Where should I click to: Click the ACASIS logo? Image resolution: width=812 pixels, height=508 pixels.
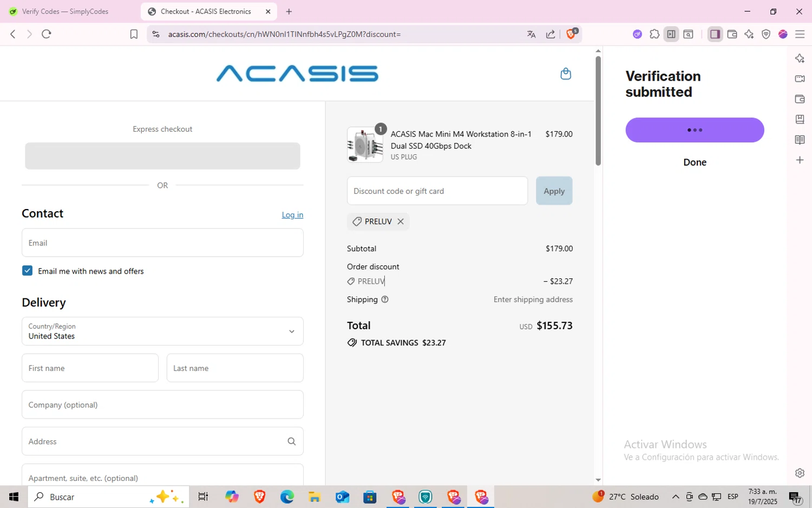click(297, 74)
